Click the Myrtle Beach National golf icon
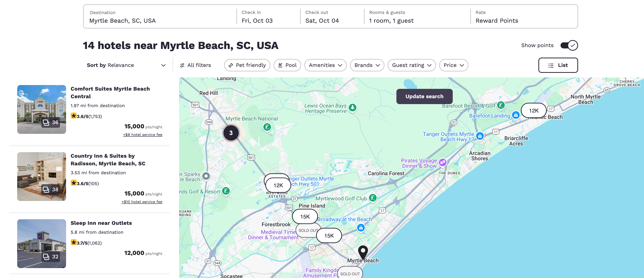This screenshot has width=644, height=278. coord(267,126)
